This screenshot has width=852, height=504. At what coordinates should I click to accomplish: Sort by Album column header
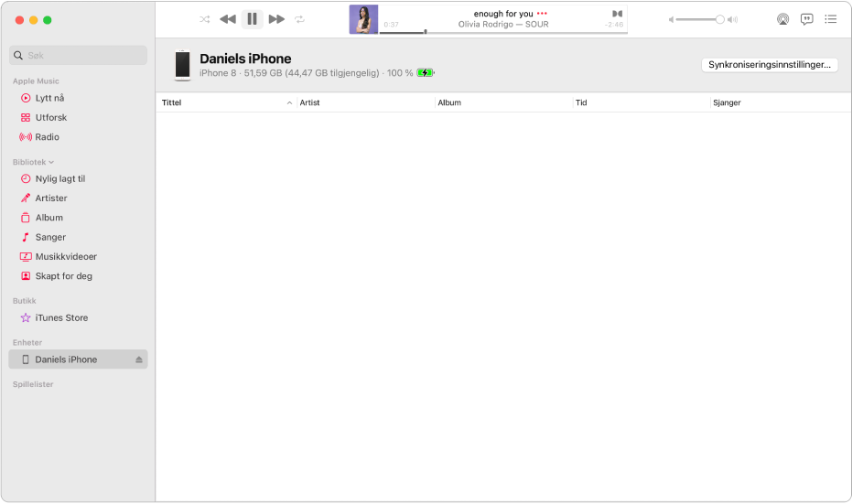point(503,102)
